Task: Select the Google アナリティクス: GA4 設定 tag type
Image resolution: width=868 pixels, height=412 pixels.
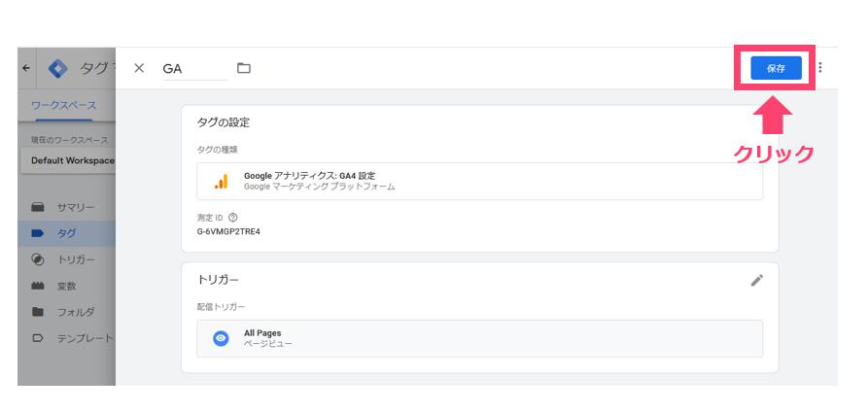Action: tap(479, 181)
